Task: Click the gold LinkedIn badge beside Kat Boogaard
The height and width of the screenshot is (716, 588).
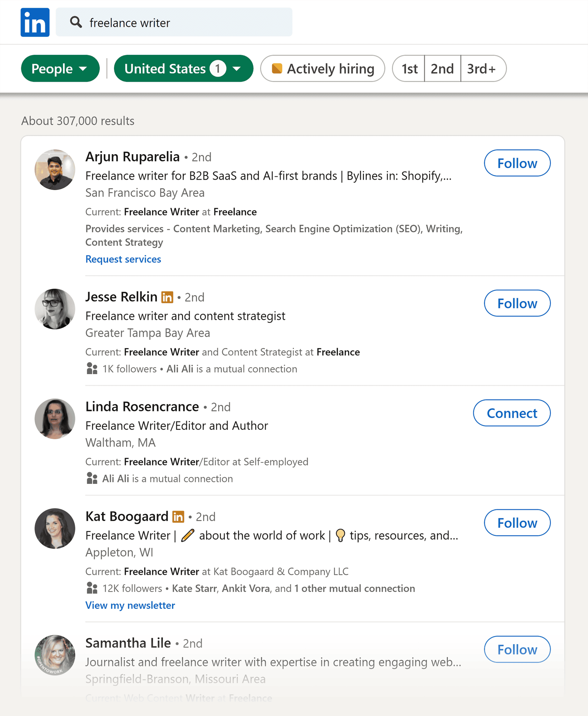Action: coord(178,516)
